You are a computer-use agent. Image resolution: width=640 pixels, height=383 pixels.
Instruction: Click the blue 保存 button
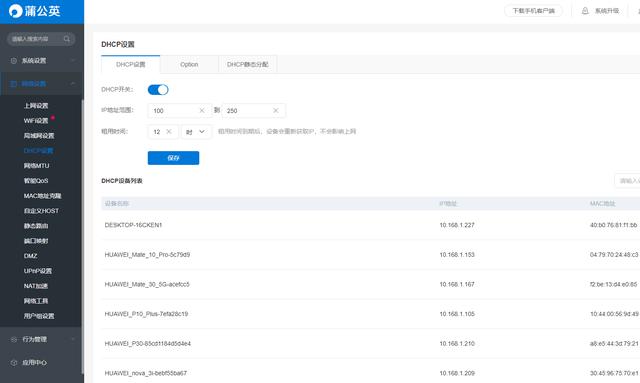(173, 158)
